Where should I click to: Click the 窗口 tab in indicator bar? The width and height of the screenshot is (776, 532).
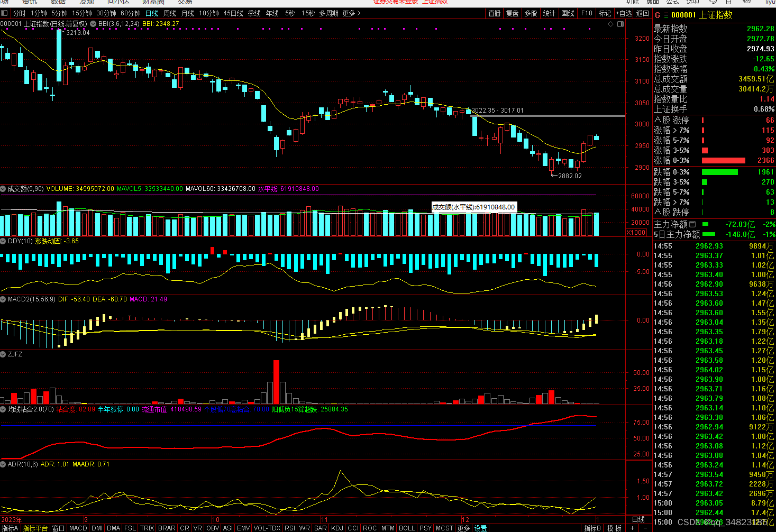click(x=58, y=528)
